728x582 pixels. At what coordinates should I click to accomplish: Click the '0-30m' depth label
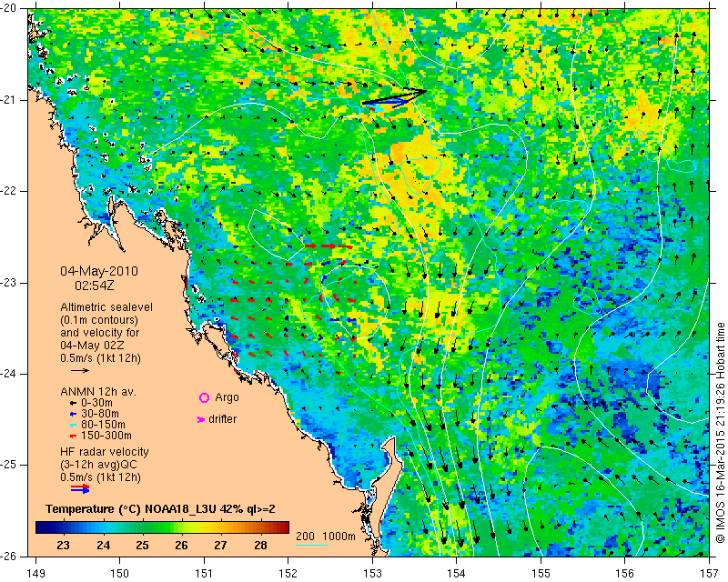pos(97,403)
